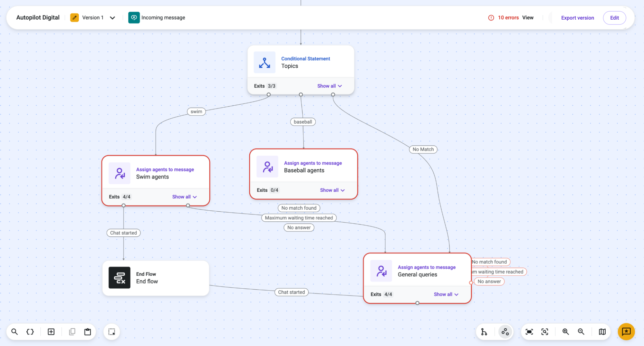Click the Swim agents assign icon
644x346 pixels.
(120, 173)
